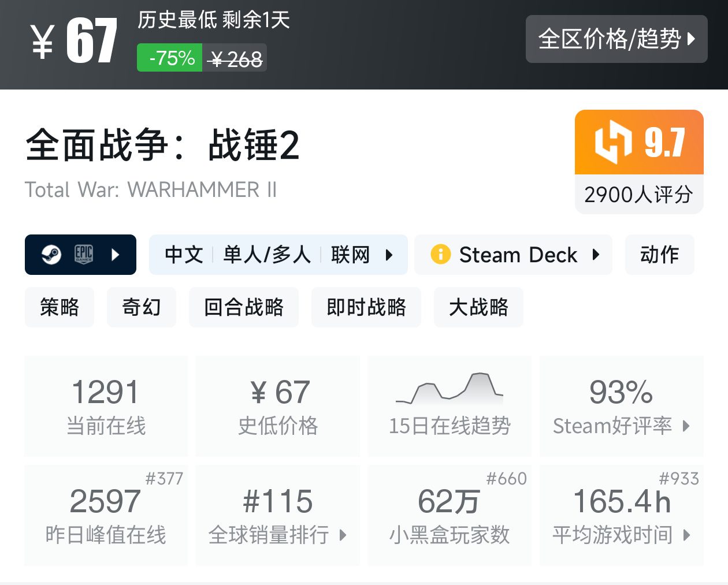Click the #660 rank label
Image resolution: width=728 pixels, height=585 pixels.
(x=507, y=478)
